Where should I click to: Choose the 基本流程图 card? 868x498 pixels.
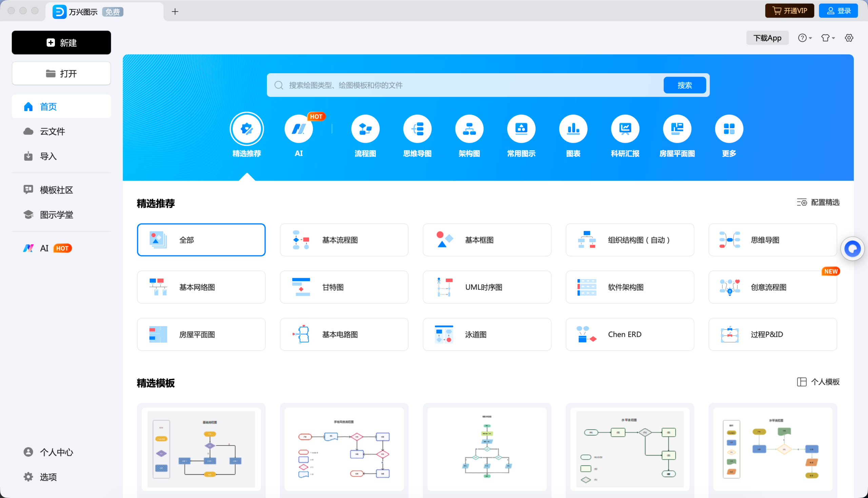coord(344,240)
